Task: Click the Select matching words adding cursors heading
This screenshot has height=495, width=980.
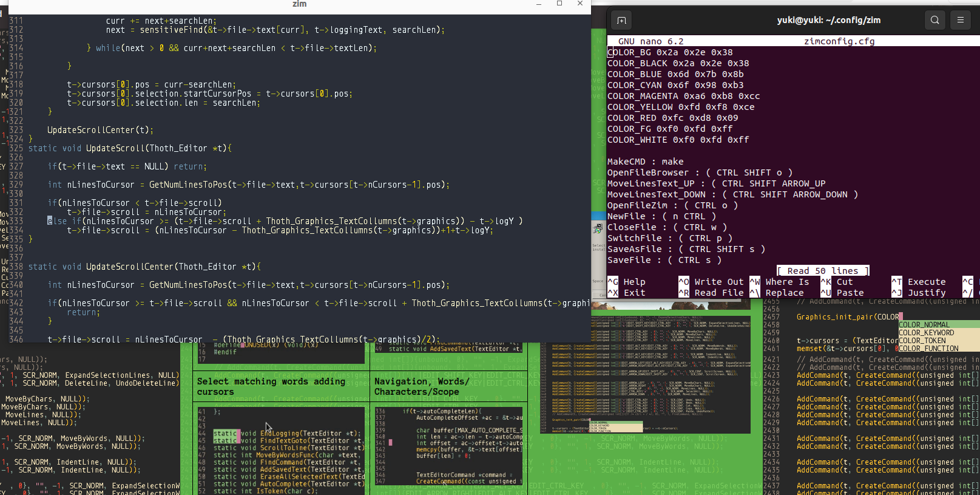Action: pyautogui.click(x=271, y=386)
